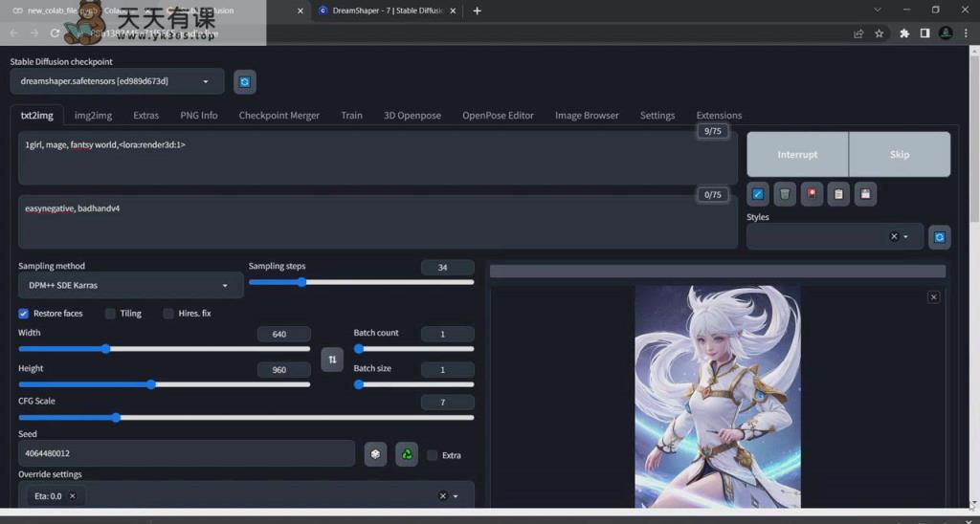Viewport: 980px width, 524px height.
Task: Click the Seed number field
Action: point(187,453)
